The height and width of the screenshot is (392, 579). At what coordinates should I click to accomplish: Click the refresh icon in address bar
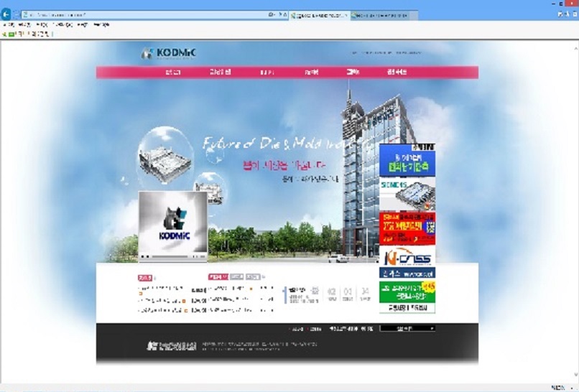click(x=284, y=14)
